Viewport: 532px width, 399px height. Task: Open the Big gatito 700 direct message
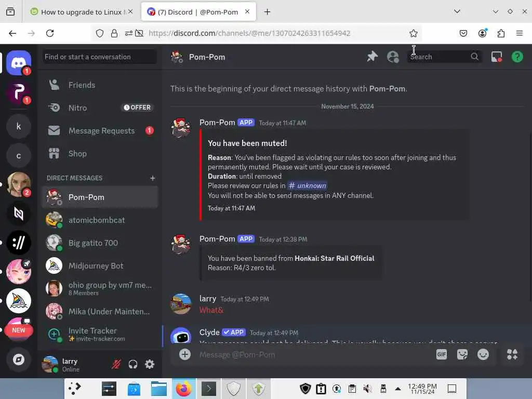pos(100,243)
